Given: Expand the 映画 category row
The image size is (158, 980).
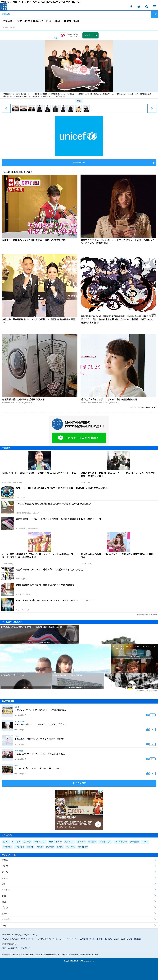Looking at the screenshot, I should pos(79,902).
